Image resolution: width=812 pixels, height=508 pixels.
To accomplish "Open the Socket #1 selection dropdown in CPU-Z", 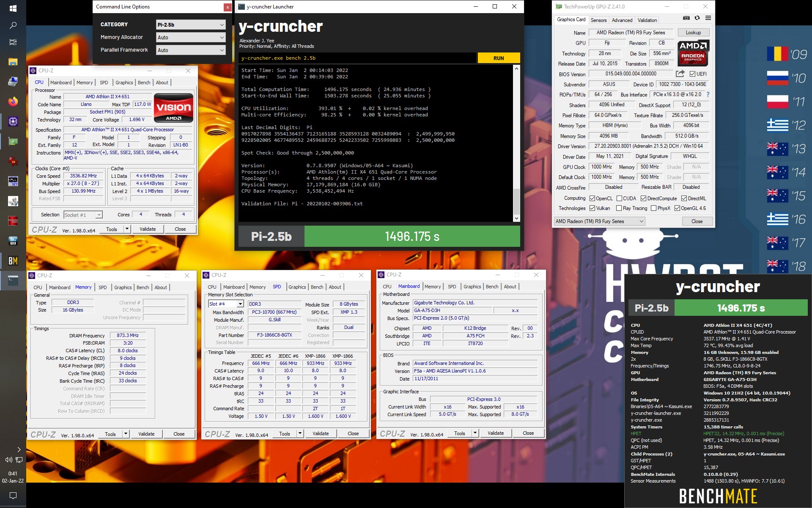I will pyautogui.click(x=83, y=215).
